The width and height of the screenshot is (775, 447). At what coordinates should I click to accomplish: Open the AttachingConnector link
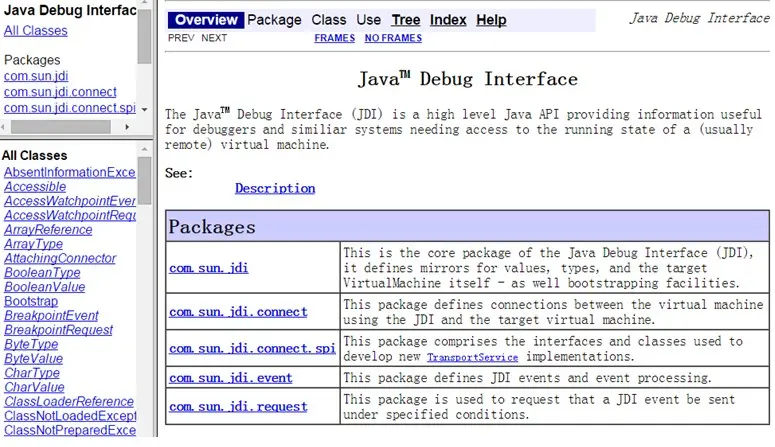[x=60, y=259]
